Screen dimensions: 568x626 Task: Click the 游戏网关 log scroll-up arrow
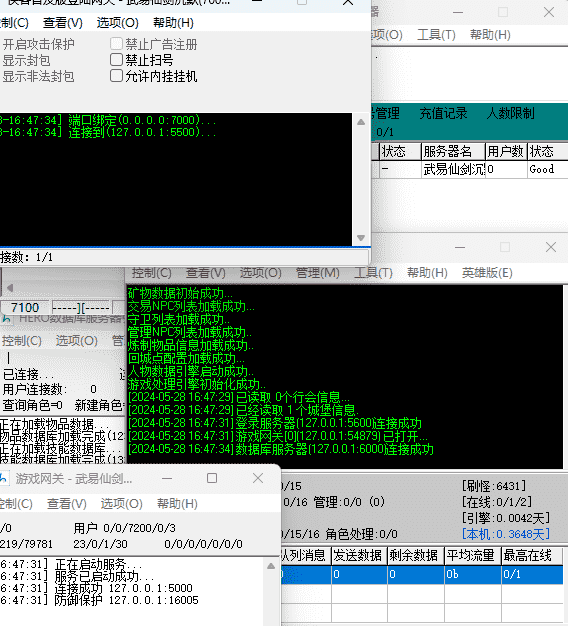[271, 566]
